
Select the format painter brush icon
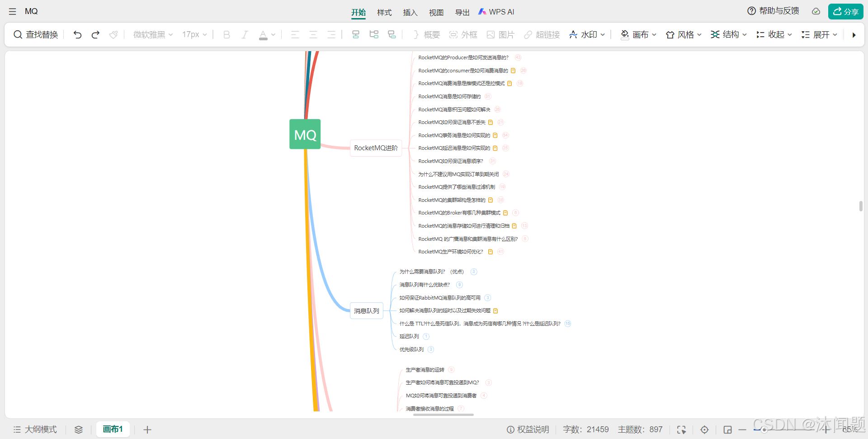point(113,35)
